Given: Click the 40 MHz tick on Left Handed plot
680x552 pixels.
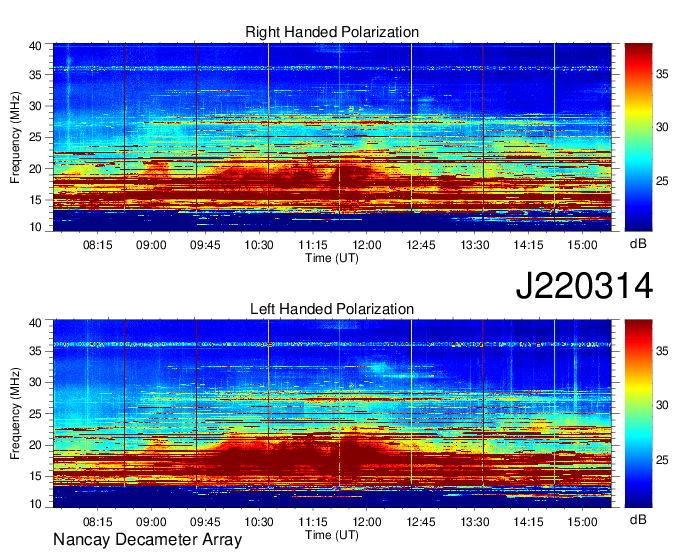Looking at the screenshot, I should coord(35,323).
